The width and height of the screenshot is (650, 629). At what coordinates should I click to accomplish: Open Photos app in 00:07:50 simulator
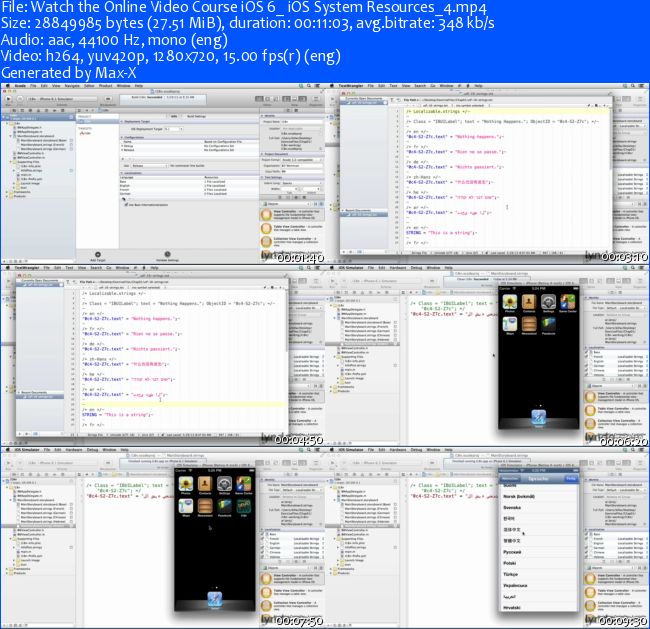186,484
